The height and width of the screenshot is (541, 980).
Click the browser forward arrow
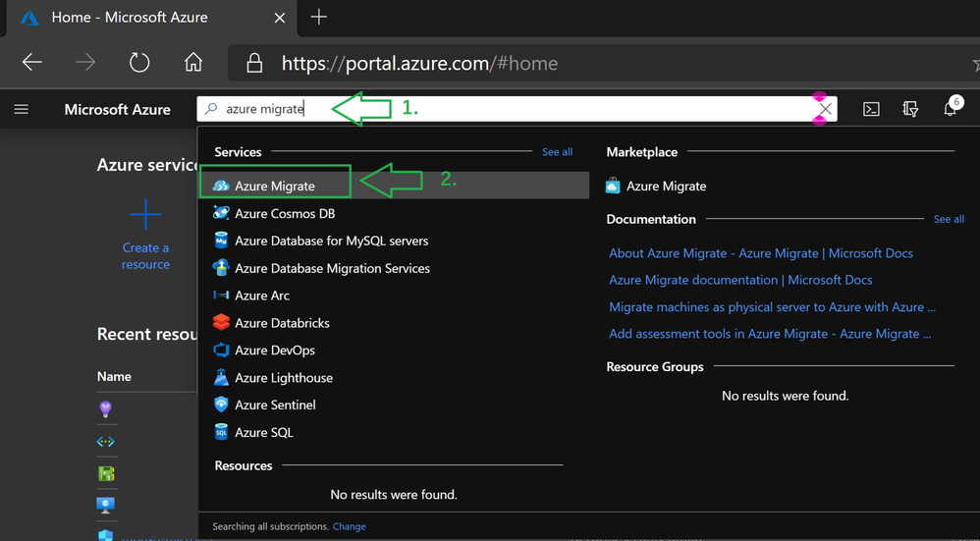tap(85, 63)
